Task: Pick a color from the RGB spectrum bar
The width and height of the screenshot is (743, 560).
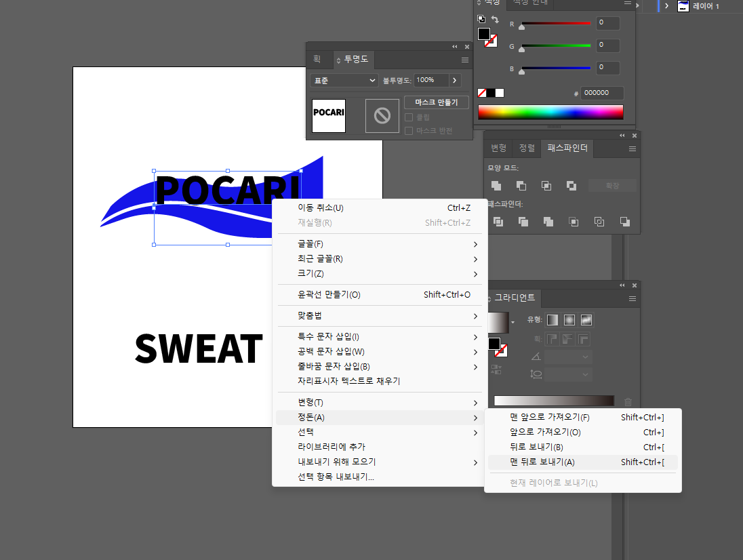Action: (x=550, y=113)
